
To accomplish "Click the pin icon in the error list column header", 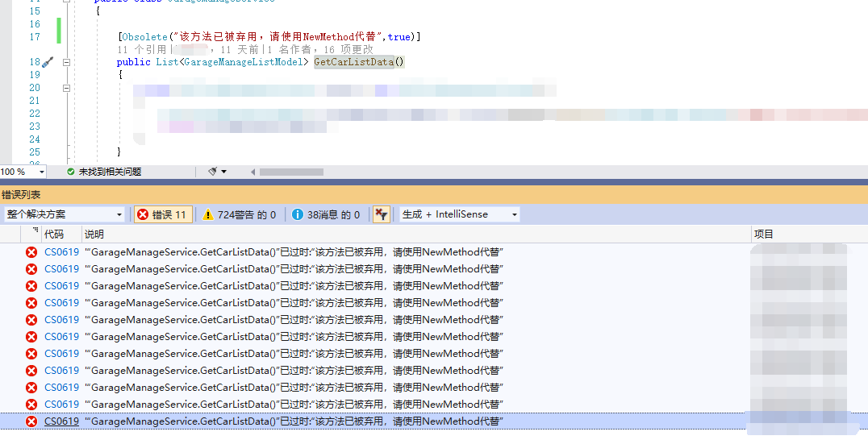I will (x=34, y=232).
